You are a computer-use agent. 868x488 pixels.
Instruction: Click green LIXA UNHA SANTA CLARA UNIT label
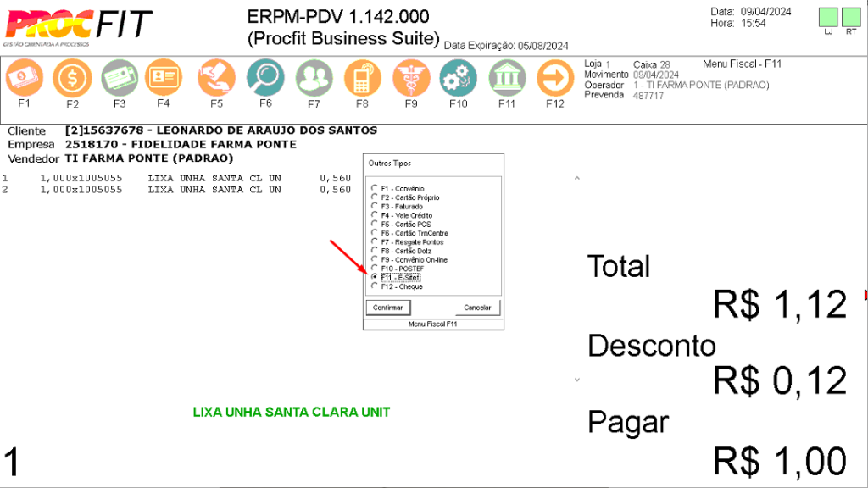pos(292,413)
